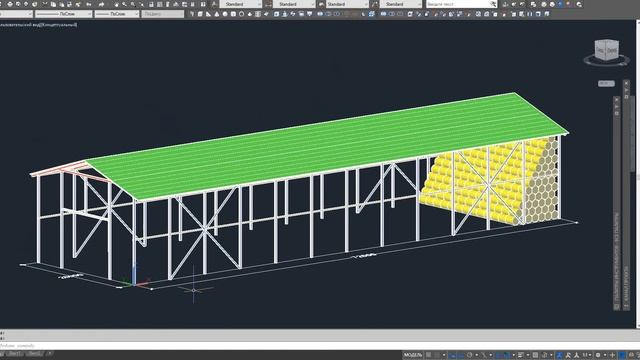This screenshot has height=360, width=640.
Task: Click the magnifier icon in the search box
Action: tap(493, 4)
